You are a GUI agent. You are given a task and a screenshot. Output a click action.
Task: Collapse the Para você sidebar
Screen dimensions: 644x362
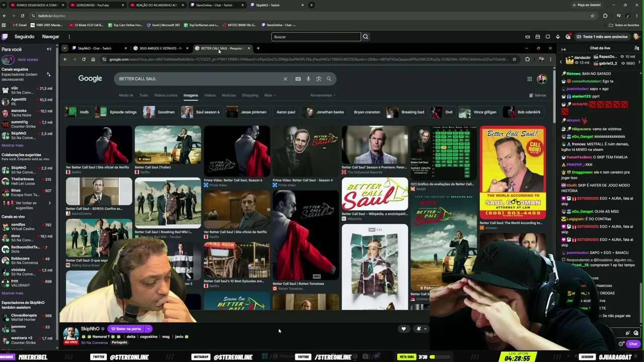click(49, 49)
